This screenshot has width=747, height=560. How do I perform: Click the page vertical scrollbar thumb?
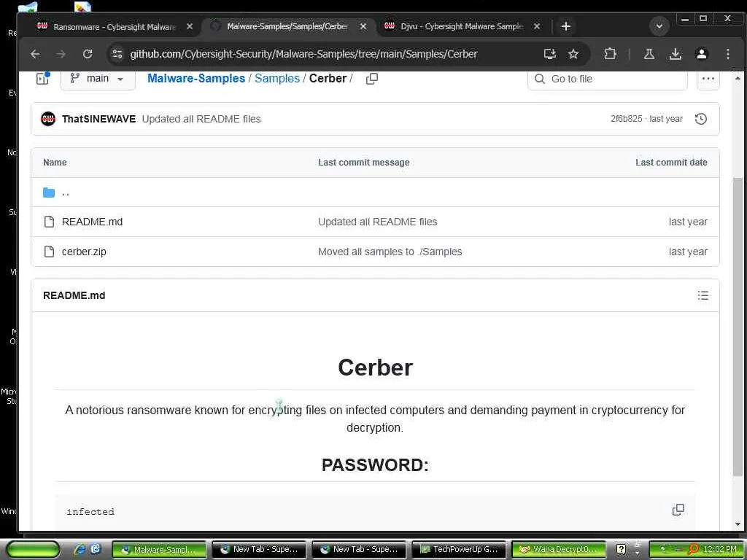pyautogui.click(x=738, y=326)
